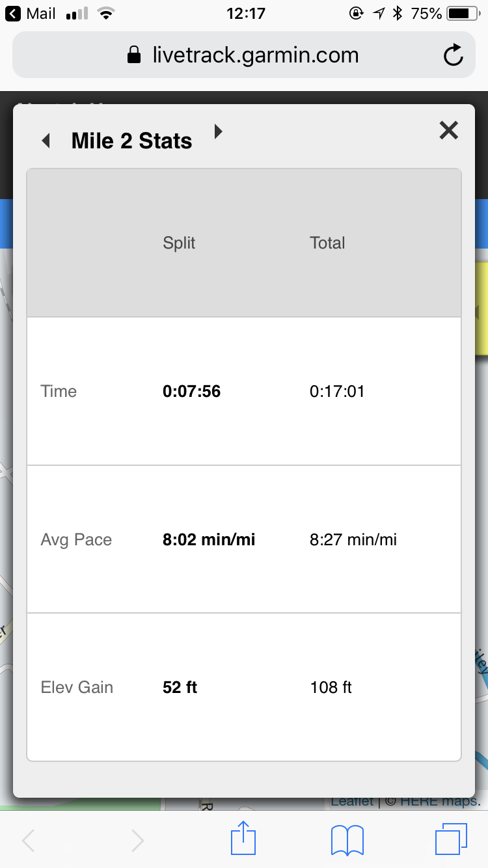Go to next mile stats arrow
The image size is (488, 868).
coord(219,131)
